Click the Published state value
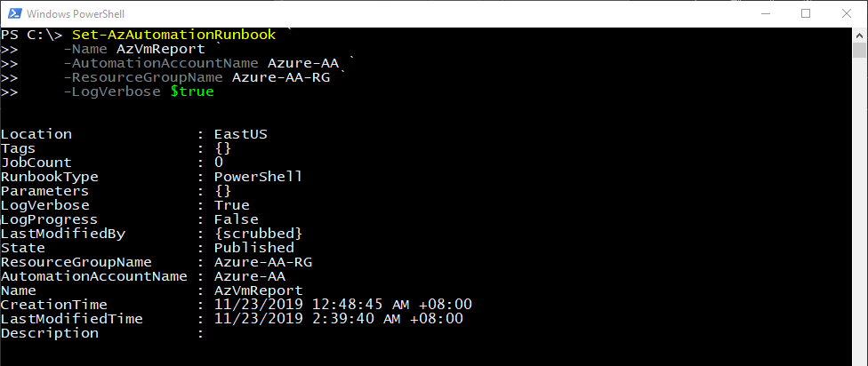Image resolution: width=868 pixels, height=366 pixels. point(253,248)
